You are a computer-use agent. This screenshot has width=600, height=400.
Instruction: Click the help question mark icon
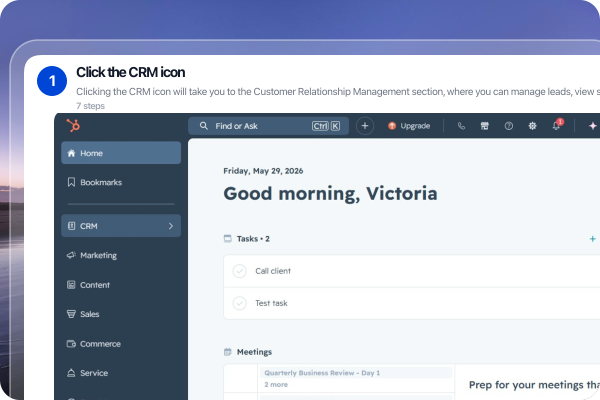click(x=509, y=126)
